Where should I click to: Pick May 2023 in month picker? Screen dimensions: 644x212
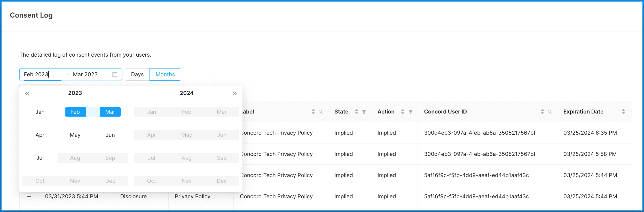[75, 135]
